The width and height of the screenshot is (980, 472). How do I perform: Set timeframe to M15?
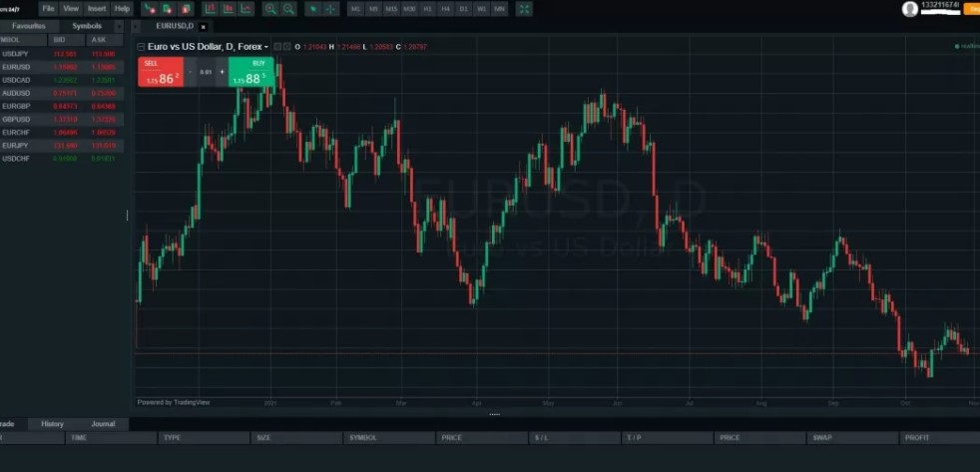tap(391, 9)
